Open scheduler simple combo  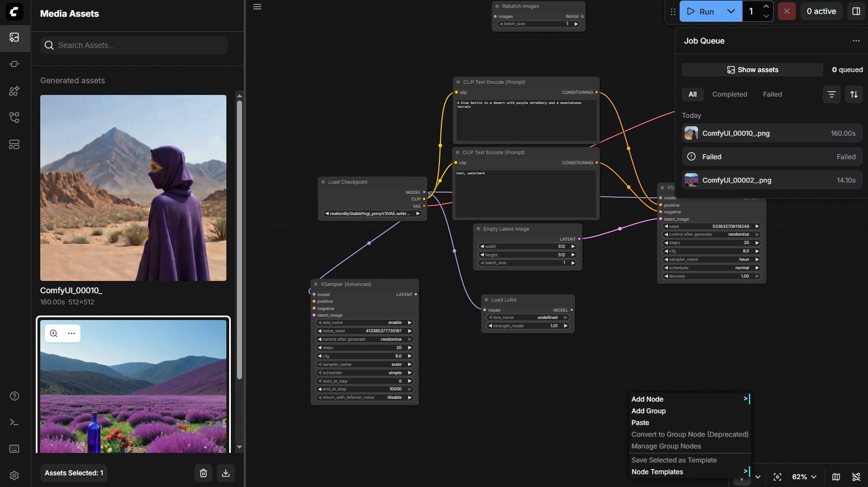[x=364, y=373]
